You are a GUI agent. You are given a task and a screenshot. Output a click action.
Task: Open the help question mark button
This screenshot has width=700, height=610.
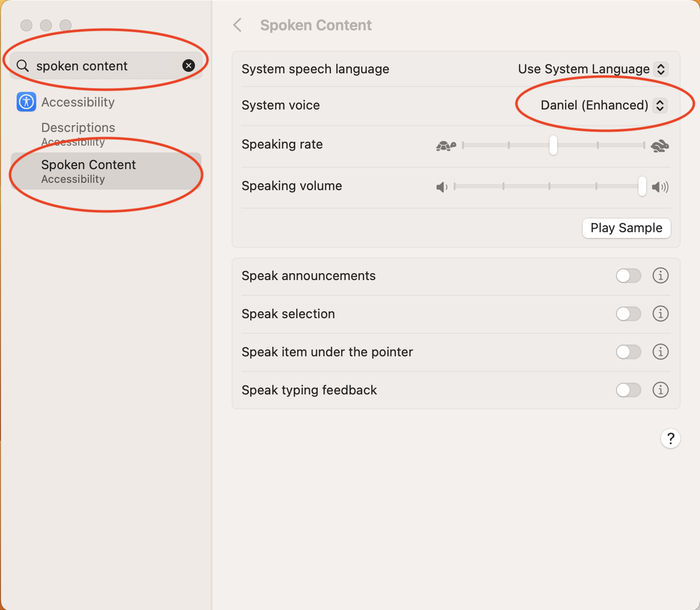click(x=671, y=438)
